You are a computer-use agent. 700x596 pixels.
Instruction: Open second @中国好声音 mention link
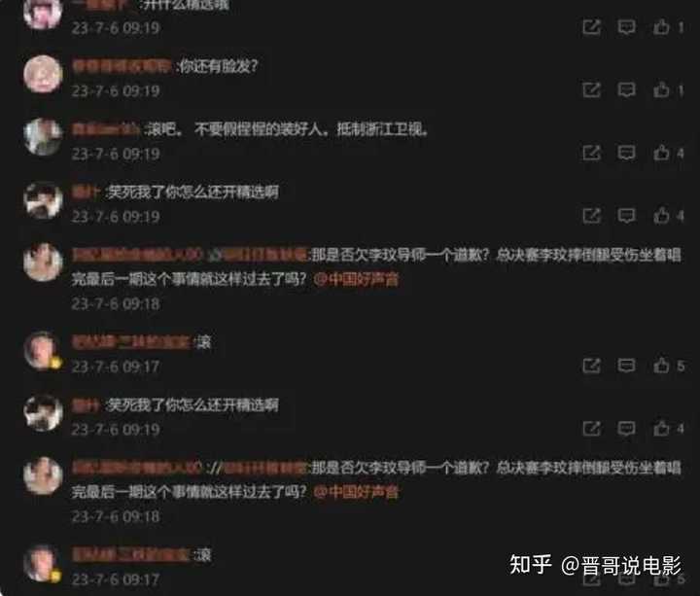(356, 492)
